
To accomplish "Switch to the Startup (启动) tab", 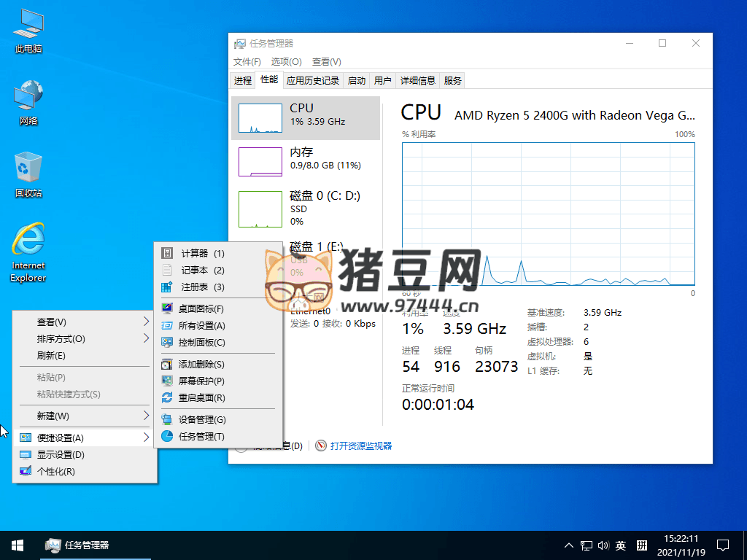I will (x=357, y=80).
